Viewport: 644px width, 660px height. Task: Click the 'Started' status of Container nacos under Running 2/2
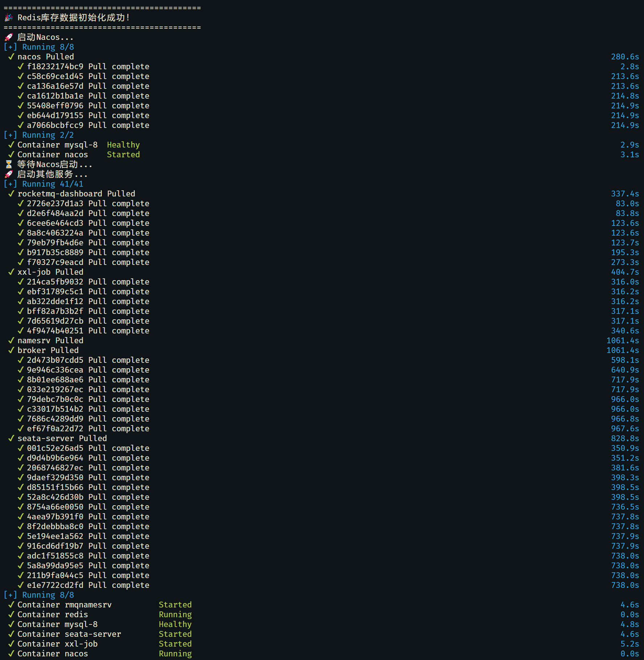tap(123, 154)
